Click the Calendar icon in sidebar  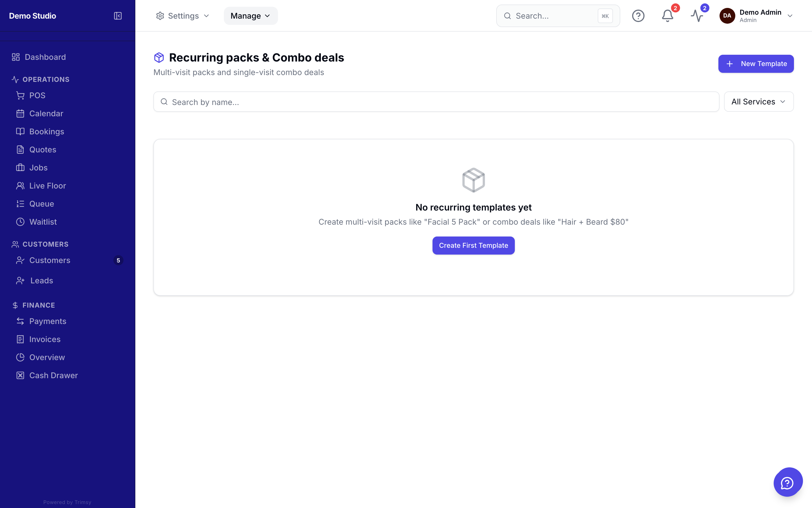pos(20,113)
